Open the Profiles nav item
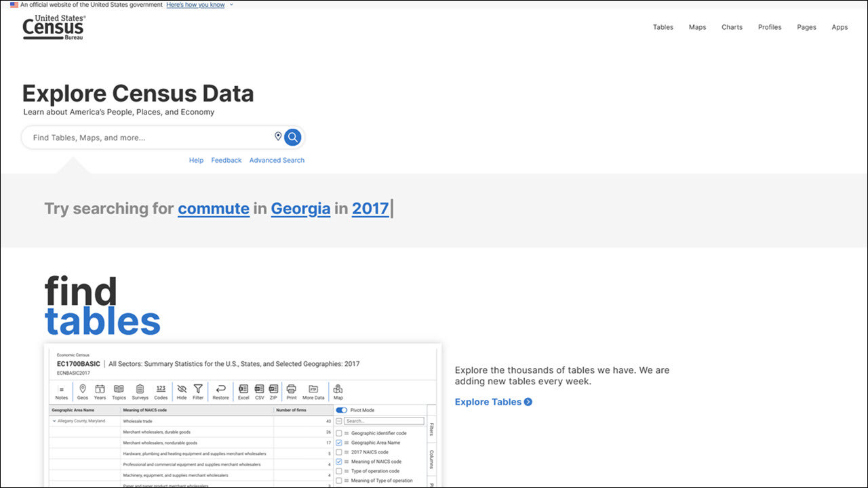The height and width of the screenshot is (488, 868). click(x=770, y=27)
